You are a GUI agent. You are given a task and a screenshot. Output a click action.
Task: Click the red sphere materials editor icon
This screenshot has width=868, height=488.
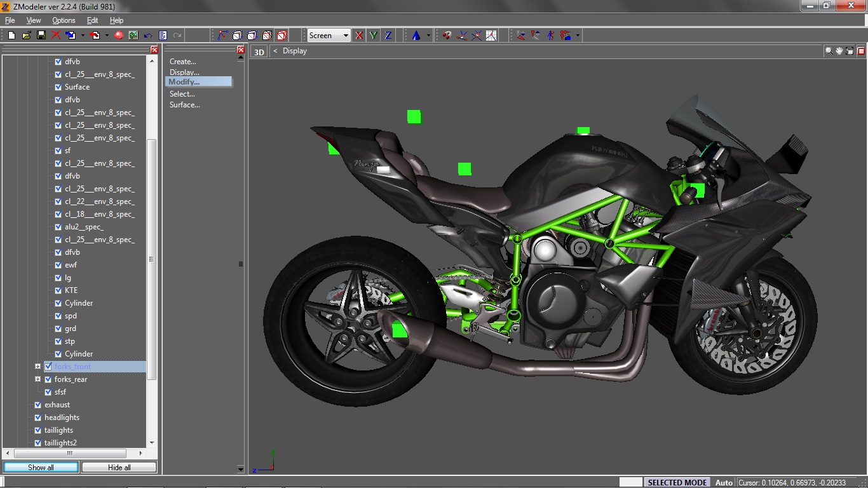[119, 36]
